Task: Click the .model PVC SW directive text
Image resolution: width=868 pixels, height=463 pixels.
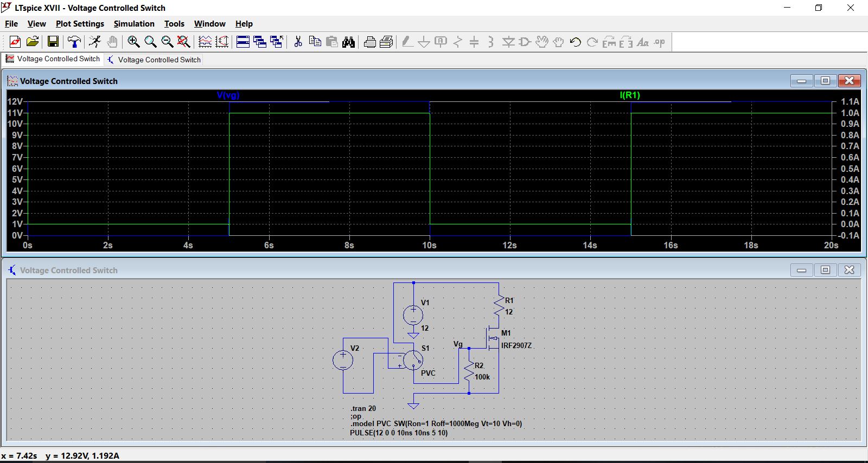Action: click(436, 423)
